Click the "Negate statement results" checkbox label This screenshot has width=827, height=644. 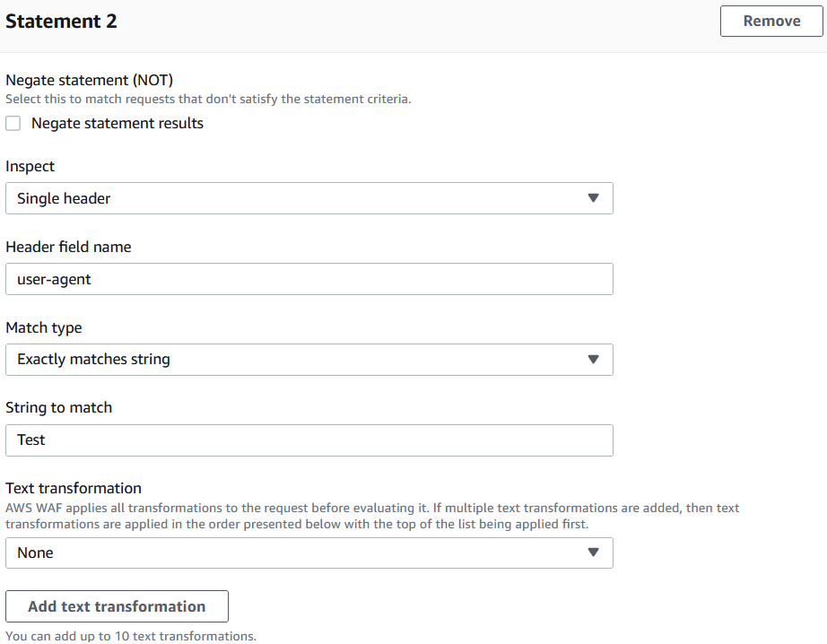pyautogui.click(x=118, y=124)
